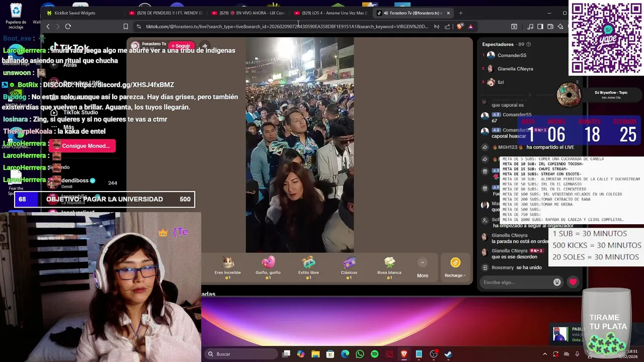Image resolution: width=644 pixels, height=362 pixels.
Task: Open Steam from the taskbar
Action: tap(448, 354)
